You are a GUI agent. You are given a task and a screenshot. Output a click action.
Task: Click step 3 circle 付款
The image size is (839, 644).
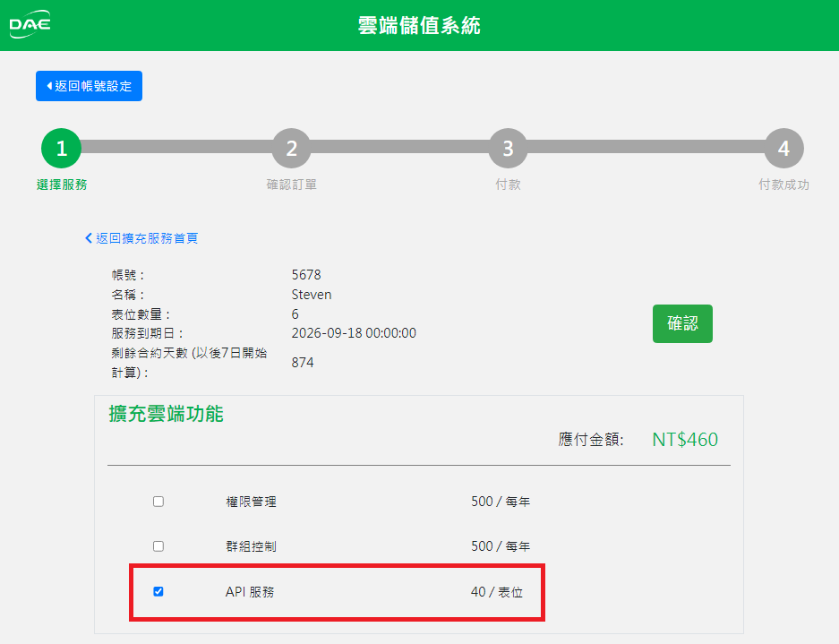click(x=508, y=149)
